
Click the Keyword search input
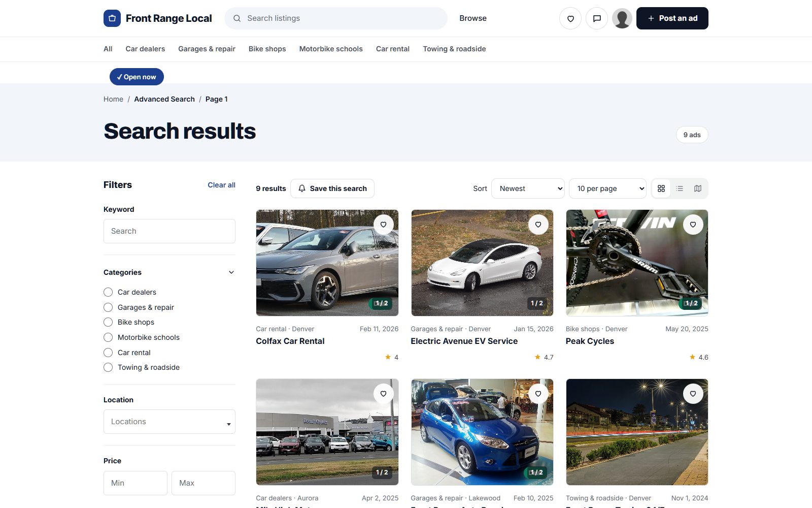pos(170,231)
